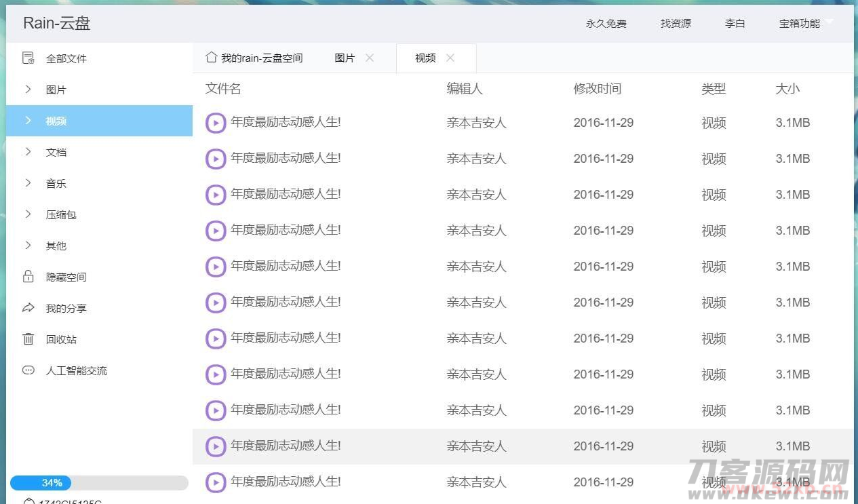Click the 永久免费 link in the header
The image size is (858, 504).
606,24
